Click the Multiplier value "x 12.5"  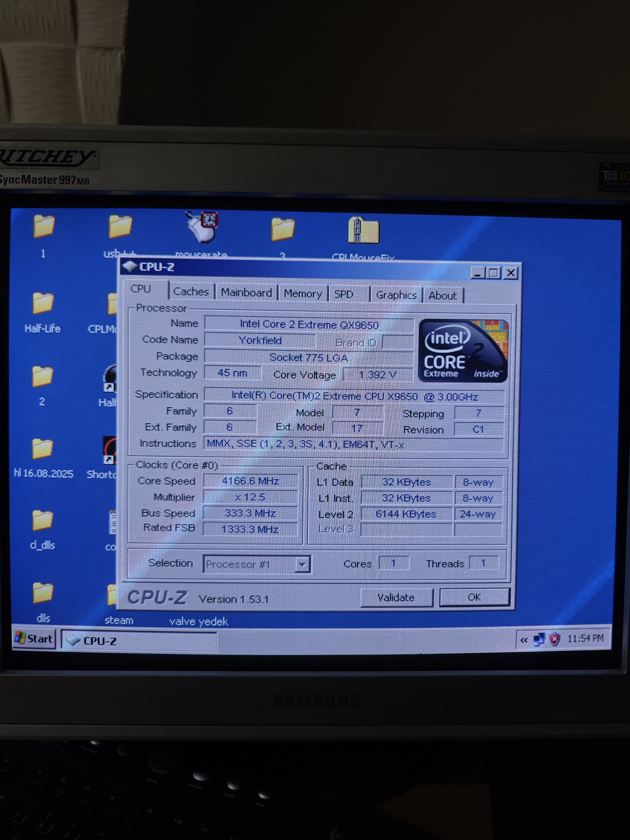(250, 497)
